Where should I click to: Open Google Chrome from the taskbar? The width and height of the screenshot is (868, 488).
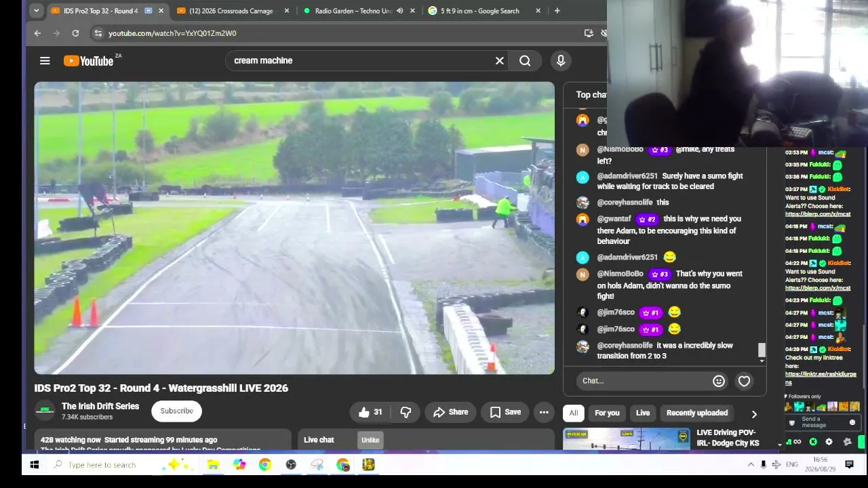[x=264, y=465]
